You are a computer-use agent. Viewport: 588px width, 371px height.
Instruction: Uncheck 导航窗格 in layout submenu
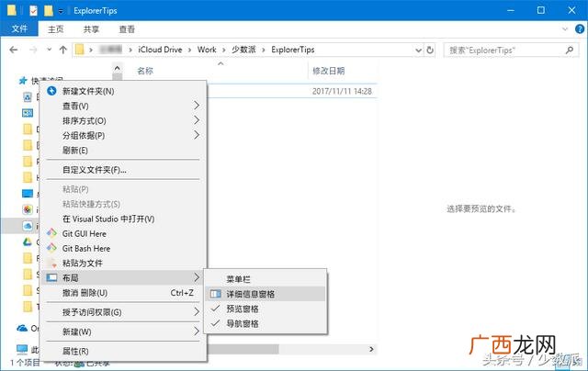click(x=266, y=323)
